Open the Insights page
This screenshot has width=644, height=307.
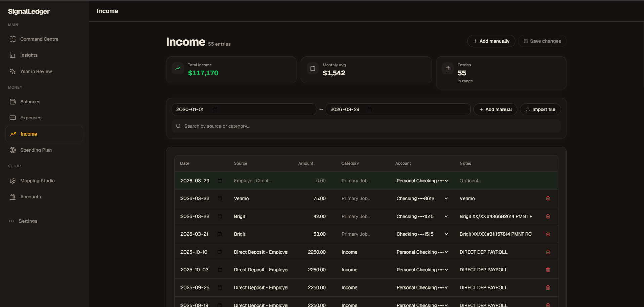[x=44, y=55]
